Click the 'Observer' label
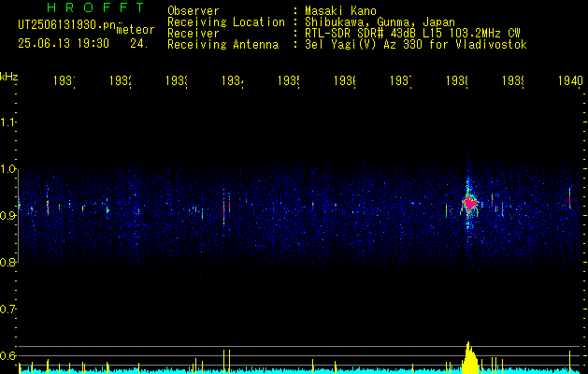This screenshot has height=374, width=588. [194, 11]
